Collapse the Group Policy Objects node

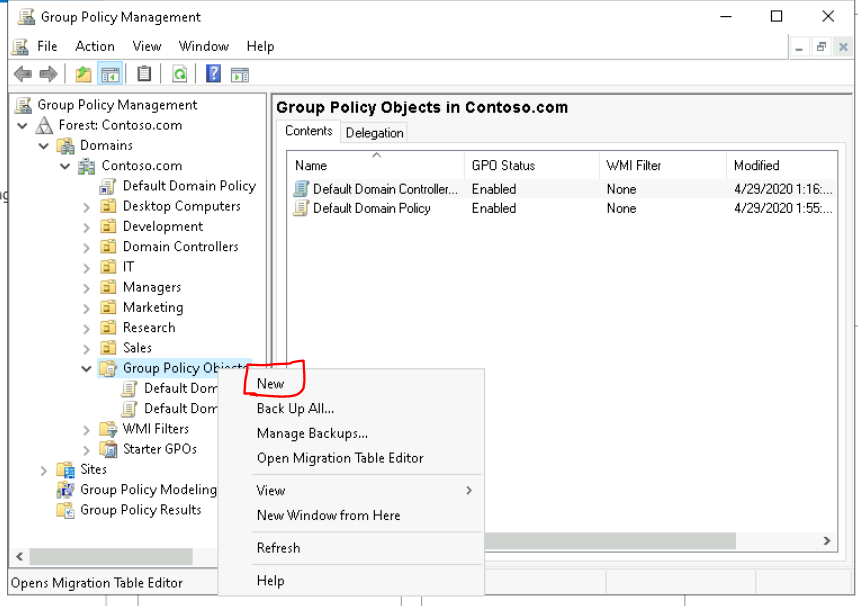click(x=86, y=369)
